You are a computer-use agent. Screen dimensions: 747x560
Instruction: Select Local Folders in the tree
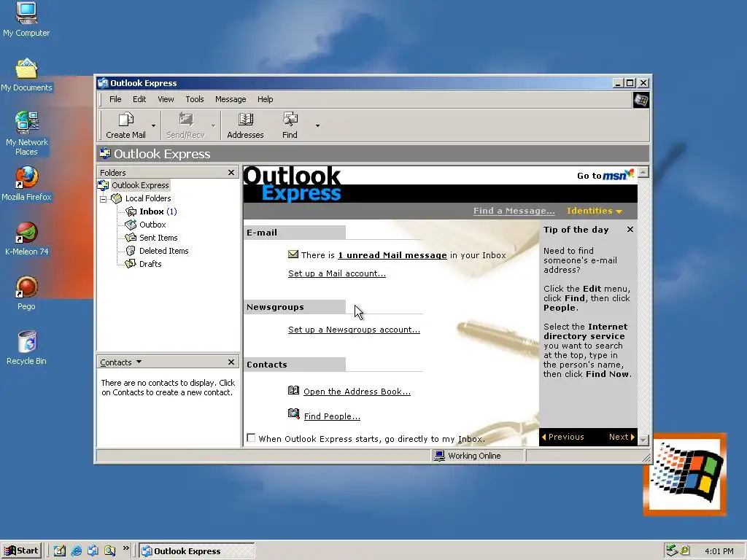pyautogui.click(x=147, y=198)
